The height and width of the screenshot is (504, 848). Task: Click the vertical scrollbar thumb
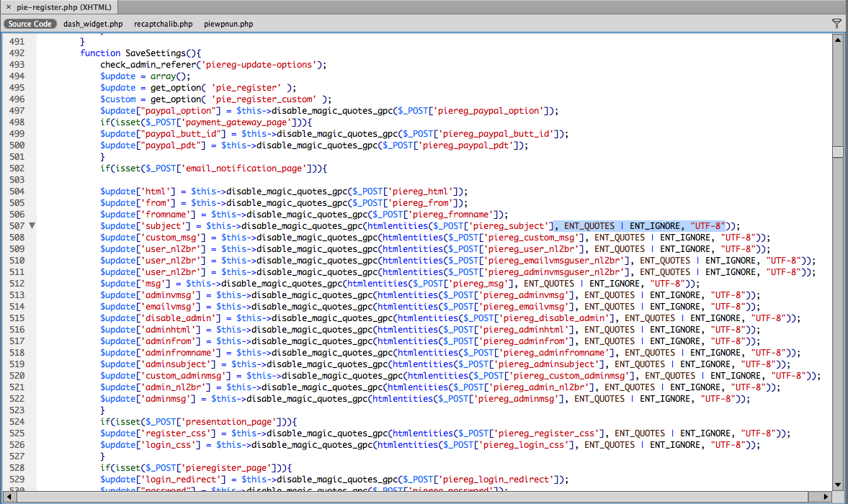[838, 152]
